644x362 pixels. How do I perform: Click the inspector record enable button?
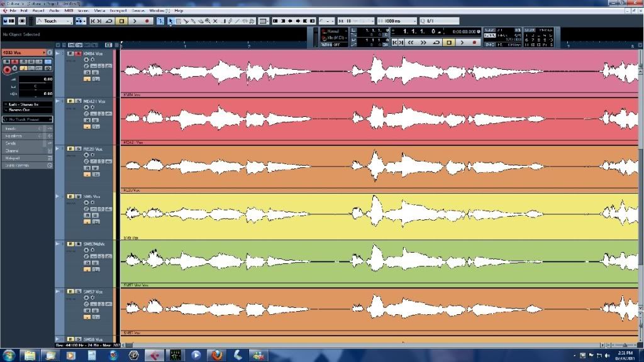7,70
